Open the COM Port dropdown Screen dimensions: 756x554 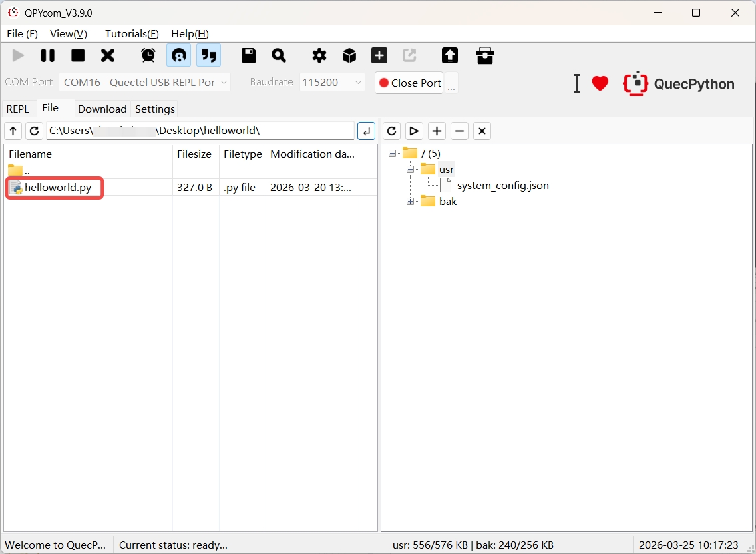point(144,83)
